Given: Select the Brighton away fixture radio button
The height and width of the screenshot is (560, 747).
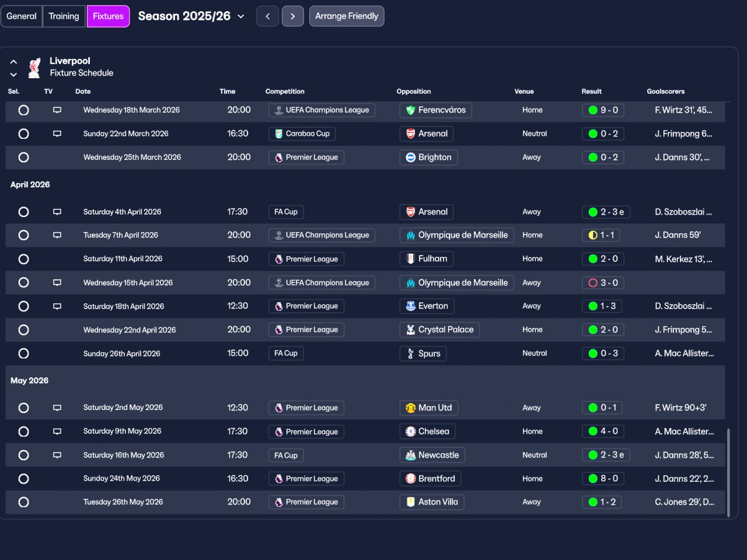Looking at the screenshot, I should (x=23, y=157).
